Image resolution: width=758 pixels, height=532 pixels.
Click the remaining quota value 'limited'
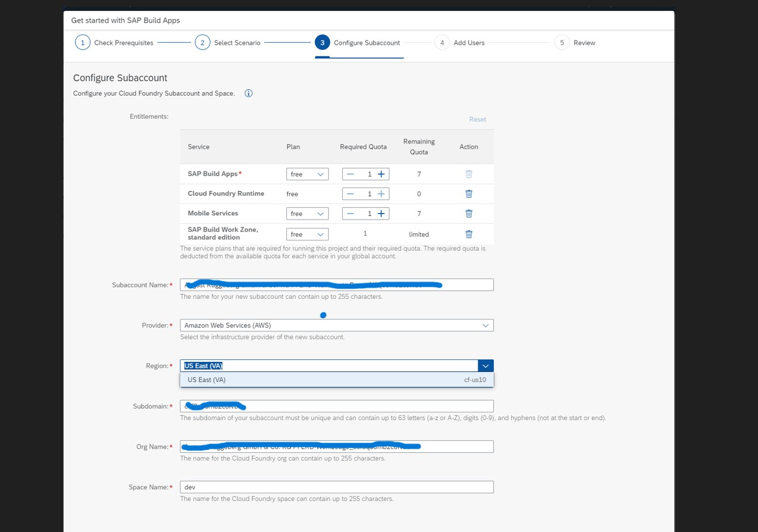419,234
